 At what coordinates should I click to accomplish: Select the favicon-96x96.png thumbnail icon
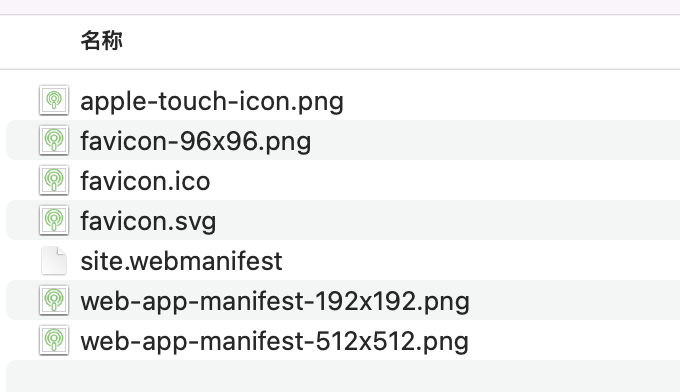(x=54, y=140)
